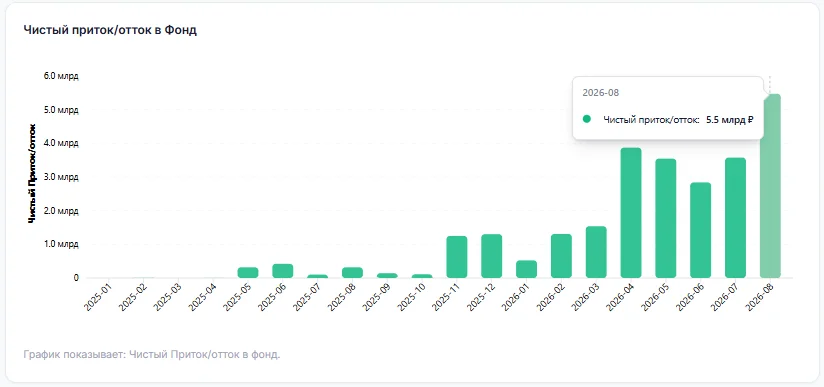
Task: Select the 2025-12 bar in the chart
Action: (x=491, y=256)
